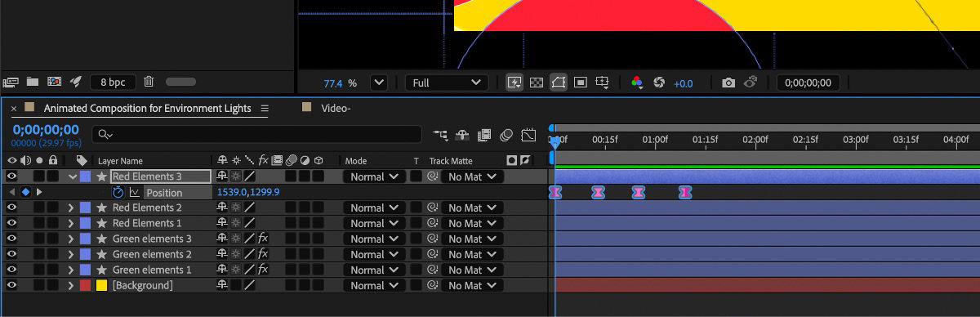Expand the Green elements 2 layer

(71, 254)
